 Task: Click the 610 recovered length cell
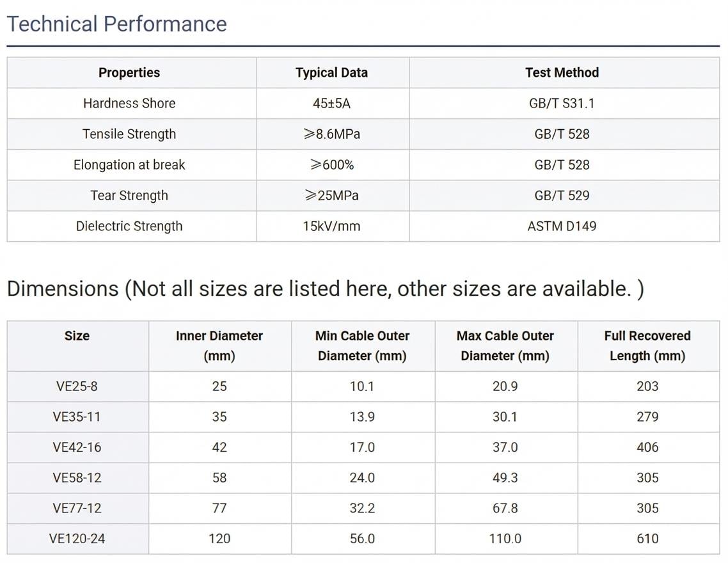point(647,539)
